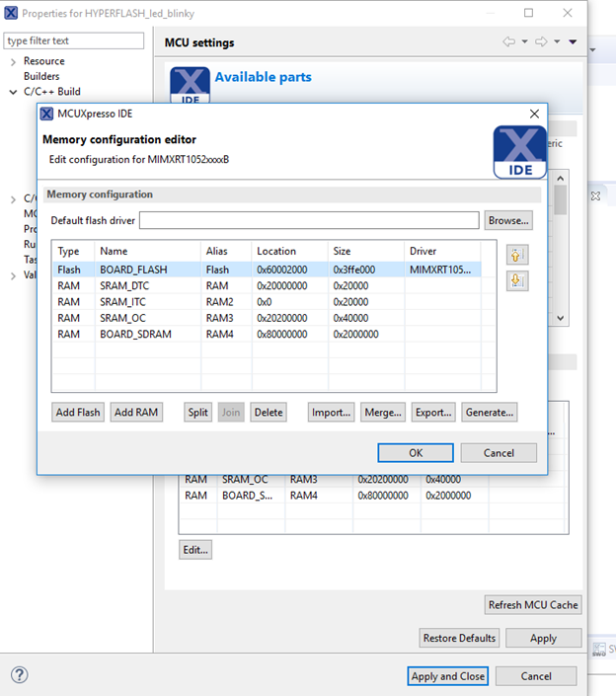Click the parts list scroll-down arrow

(560, 318)
